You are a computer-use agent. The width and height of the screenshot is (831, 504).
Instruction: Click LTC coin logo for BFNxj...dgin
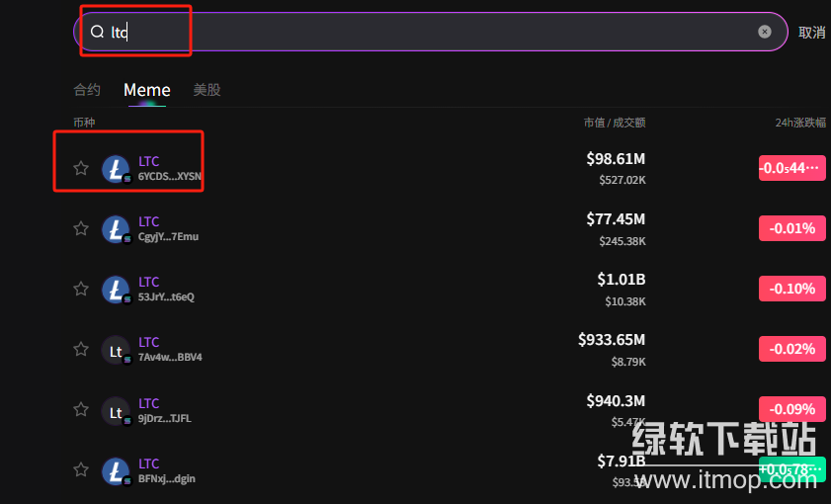click(x=116, y=470)
